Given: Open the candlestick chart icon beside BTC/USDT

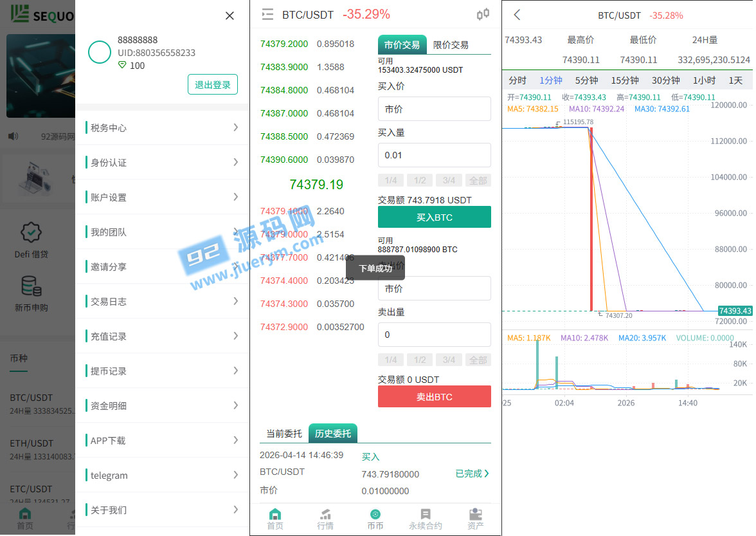Looking at the screenshot, I should (483, 14).
